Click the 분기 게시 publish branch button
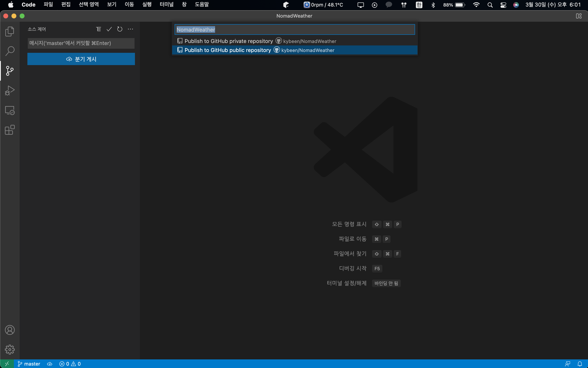 [81, 59]
